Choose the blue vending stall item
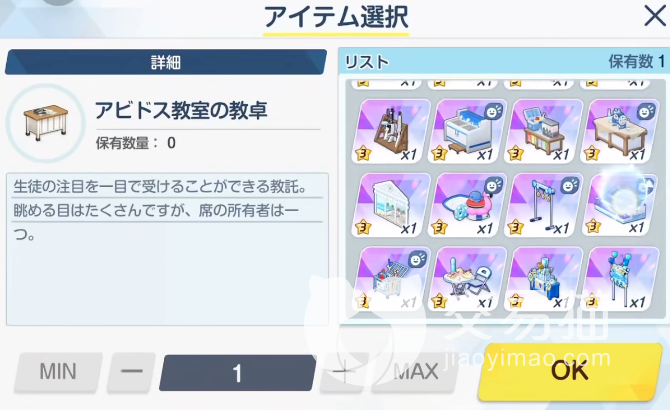Screen dimensions: 670x410 click(543, 278)
